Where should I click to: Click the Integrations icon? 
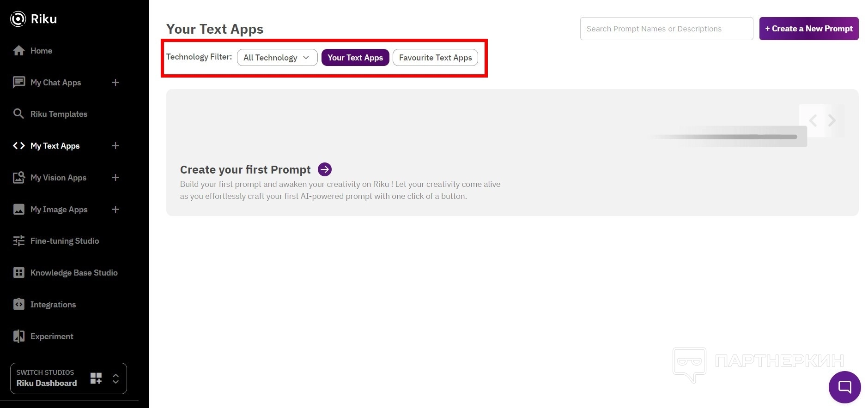click(19, 304)
